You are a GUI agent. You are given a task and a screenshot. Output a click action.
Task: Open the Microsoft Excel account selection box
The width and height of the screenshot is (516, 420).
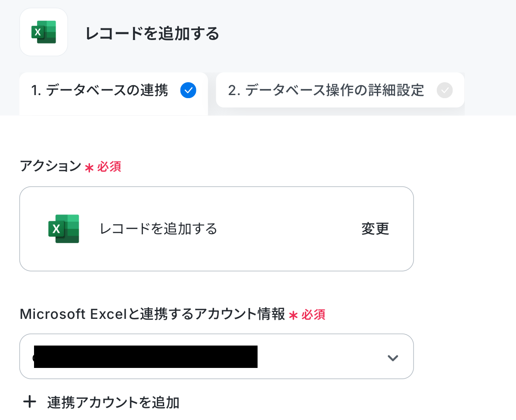pos(217,356)
